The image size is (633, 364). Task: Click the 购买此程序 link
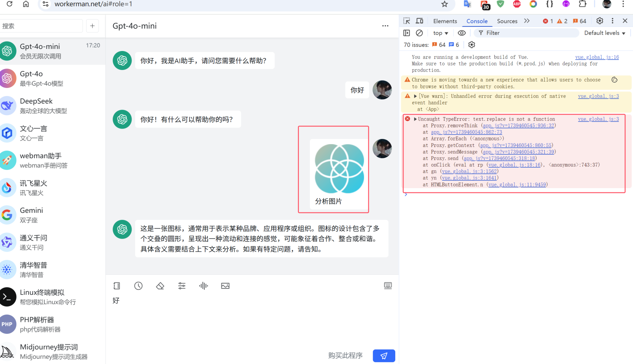[x=345, y=356]
